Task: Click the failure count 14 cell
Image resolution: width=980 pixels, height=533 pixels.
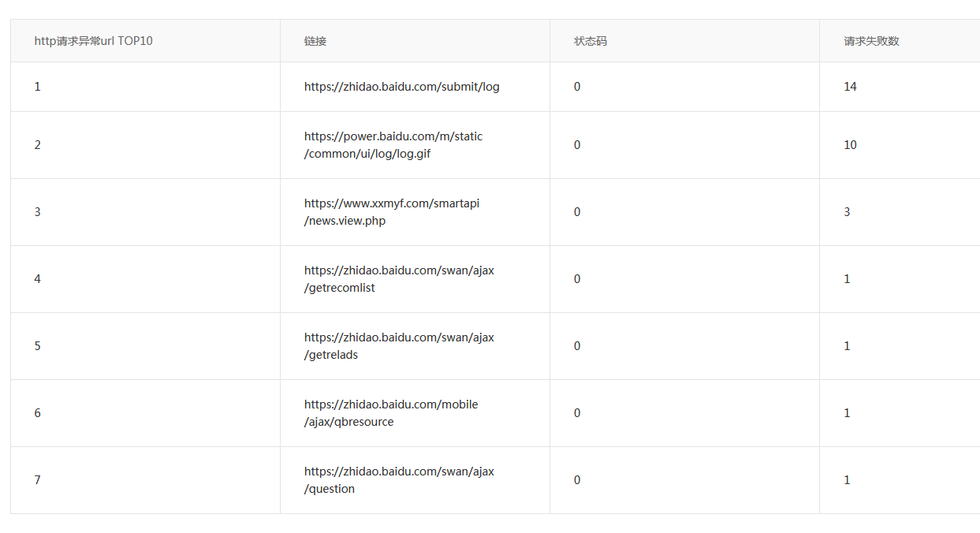Action: coord(850,87)
